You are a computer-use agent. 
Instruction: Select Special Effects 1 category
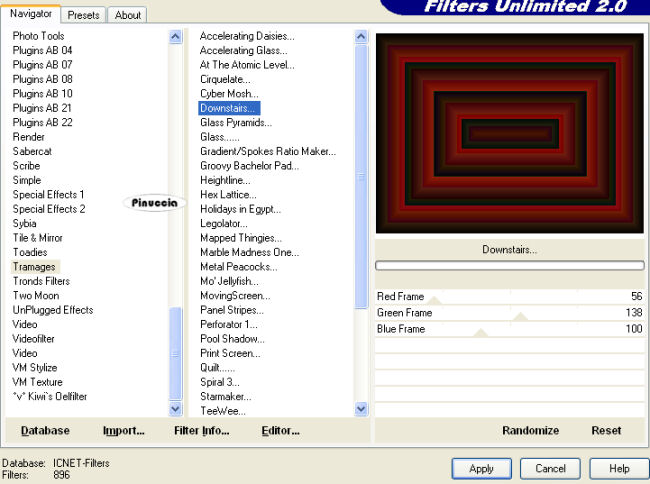pos(48,195)
